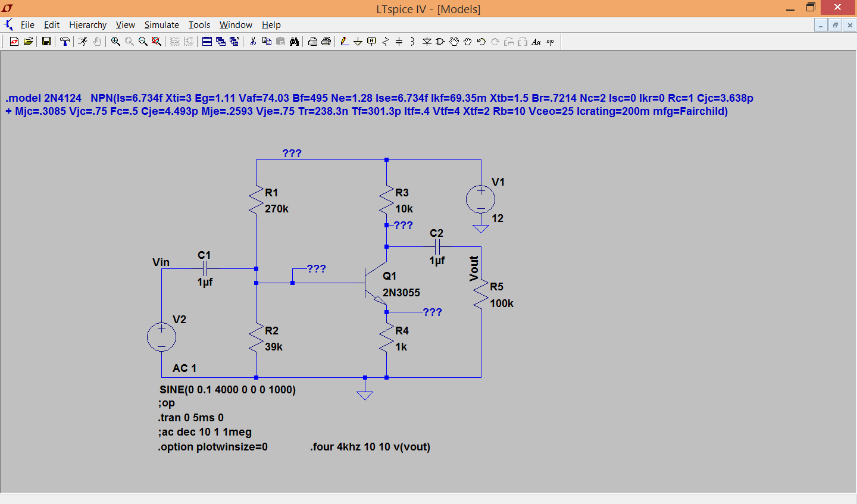This screenshot has width=857, height=504.
Task: Click the Open file folder icon
Action: pos(28,41)
